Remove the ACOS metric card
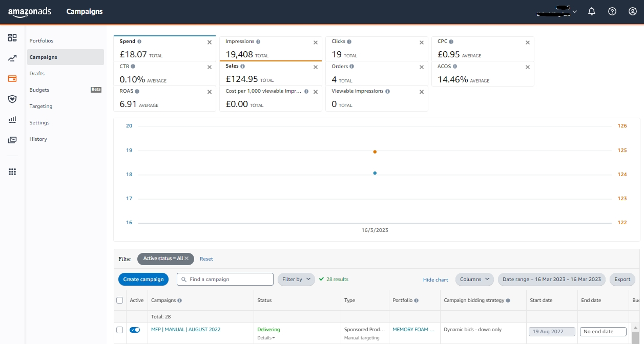Viewport: 644px width, 344px height. [x=528, y=67]
